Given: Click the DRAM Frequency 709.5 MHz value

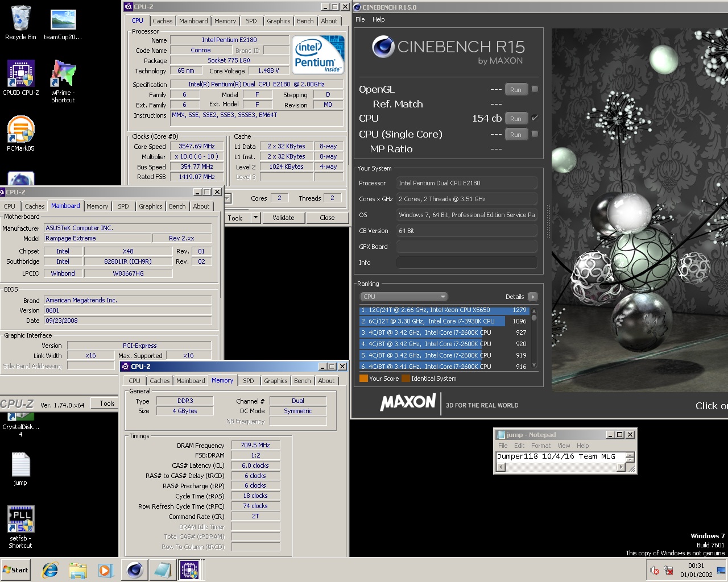Looking at the screenshot, I should point(255,445).
